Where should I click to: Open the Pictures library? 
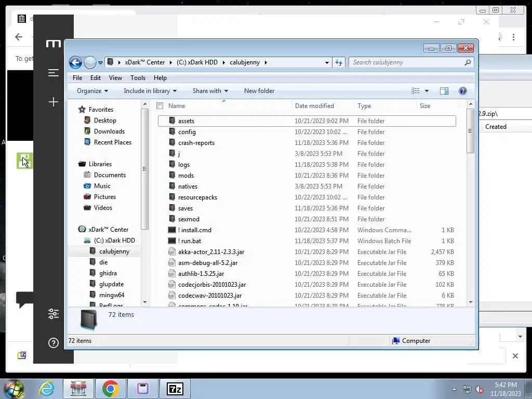[104, 197]
